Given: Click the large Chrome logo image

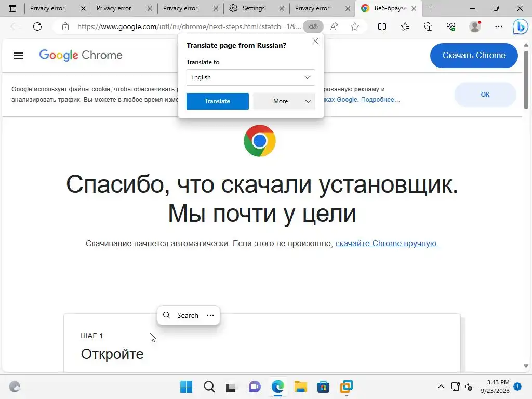Looking at the screenshot, I should (x=260, y=141).
